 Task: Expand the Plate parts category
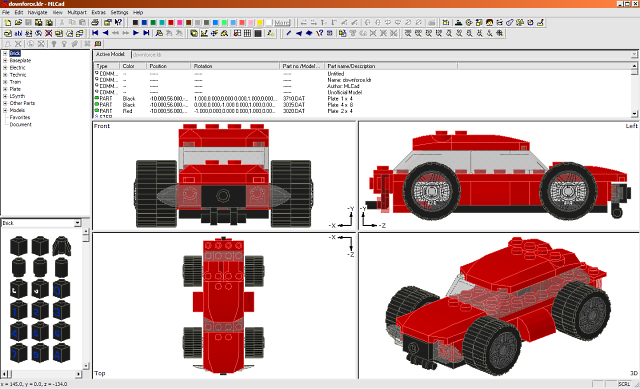[5, 89]
